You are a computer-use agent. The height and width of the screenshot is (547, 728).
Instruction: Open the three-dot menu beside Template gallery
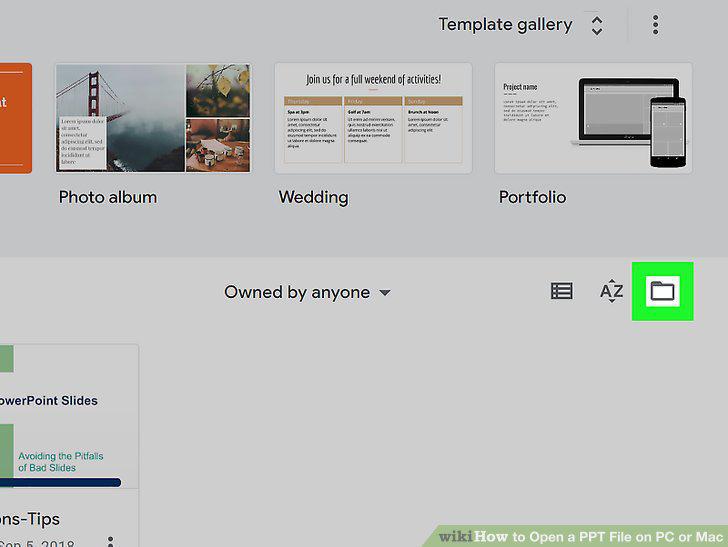[x=655, y=25]
